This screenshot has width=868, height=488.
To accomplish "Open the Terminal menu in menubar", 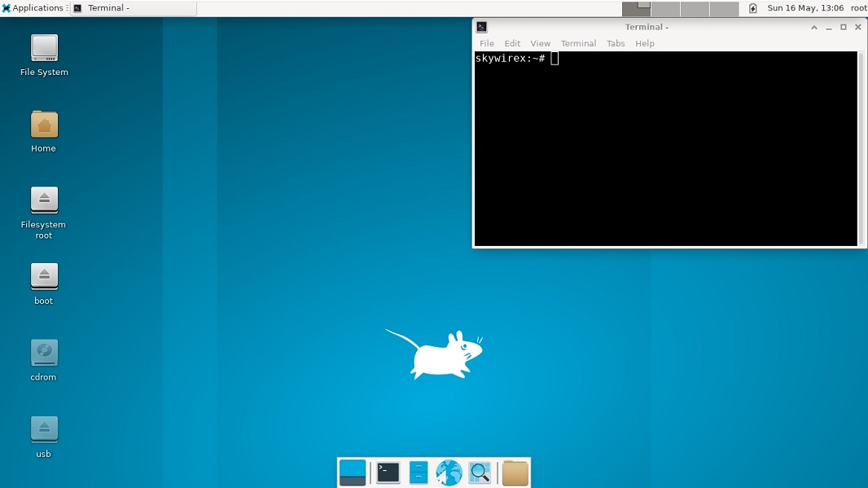I will click(578, 43).
